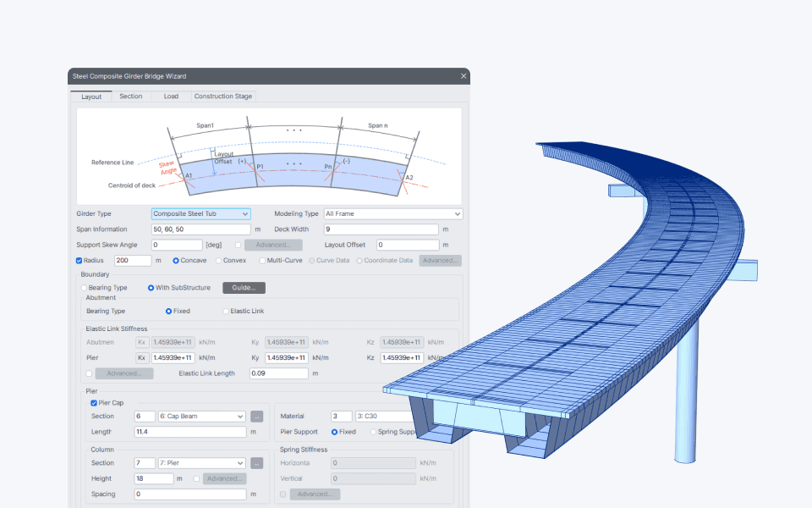
Task: Go to the Construction Stage tab
Action: point(223,97)
